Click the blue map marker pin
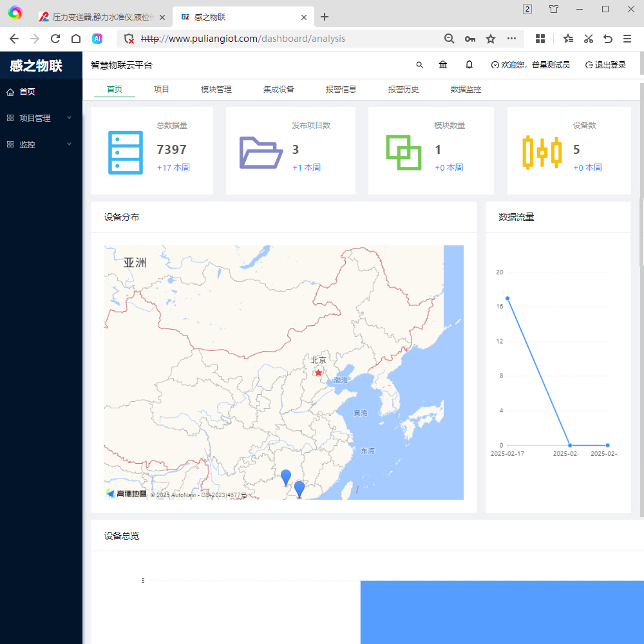 coord(286,477)
